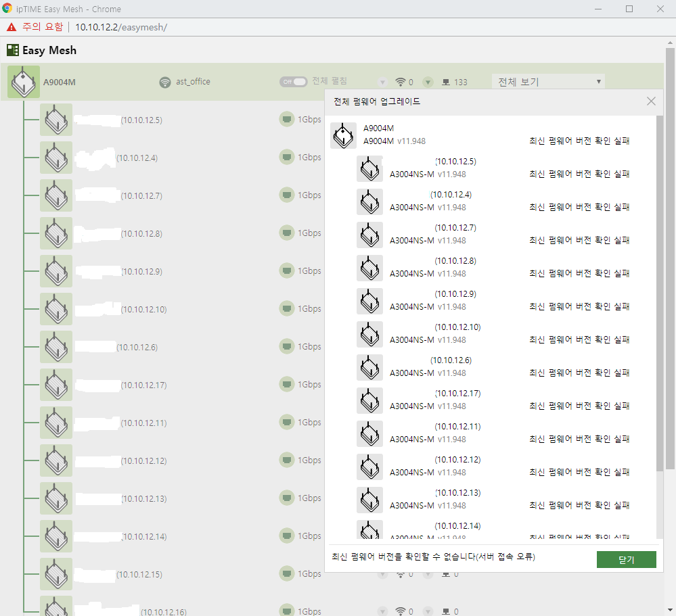Screen dimensions: 676x616
Task: Click the wired clients icon showing 133
Action: pyautogui.click(x=446, y=82)
